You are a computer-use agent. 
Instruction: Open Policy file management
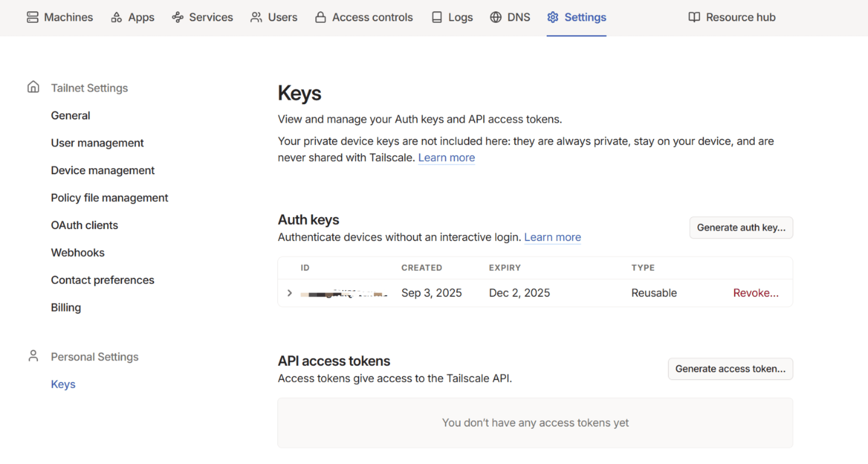[x=110, y=198]
